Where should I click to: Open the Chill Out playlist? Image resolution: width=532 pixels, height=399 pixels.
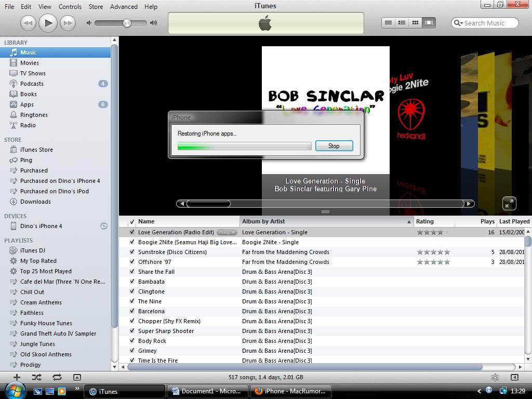[x=55, y=292]
